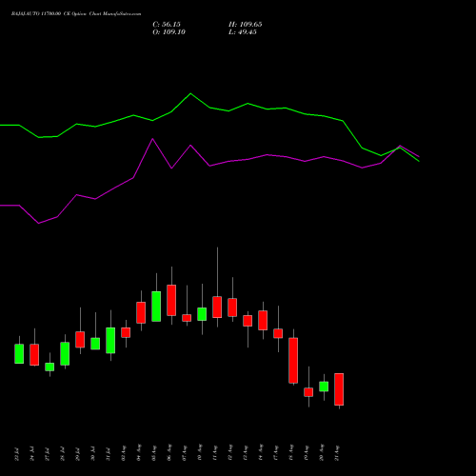Click the close value C: 56.15
The width and height of the screenshot is (476, 476).
(x=167, y=25)
